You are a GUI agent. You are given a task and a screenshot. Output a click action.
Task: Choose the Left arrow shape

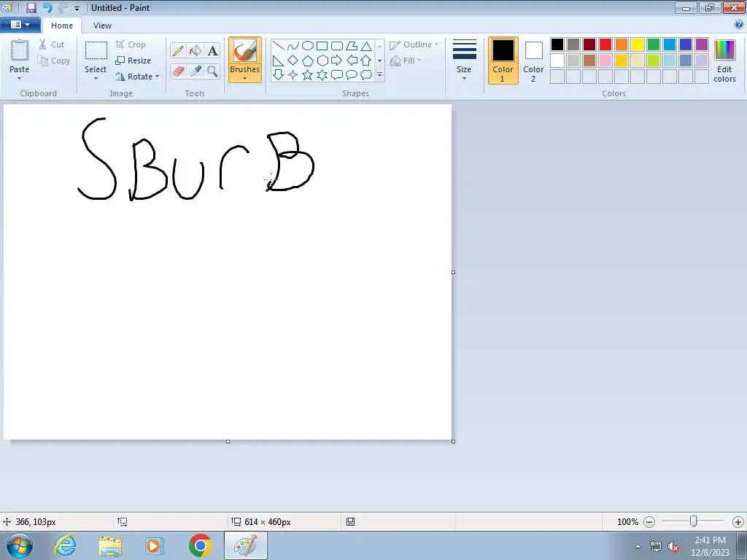(x=352, y=61)
